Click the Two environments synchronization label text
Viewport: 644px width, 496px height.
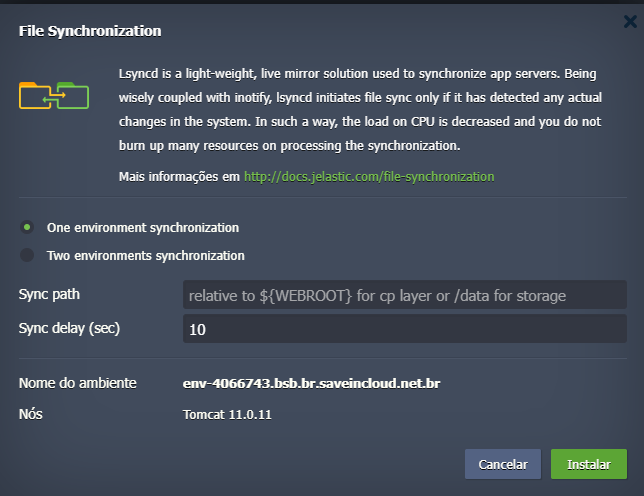[145, 255]
